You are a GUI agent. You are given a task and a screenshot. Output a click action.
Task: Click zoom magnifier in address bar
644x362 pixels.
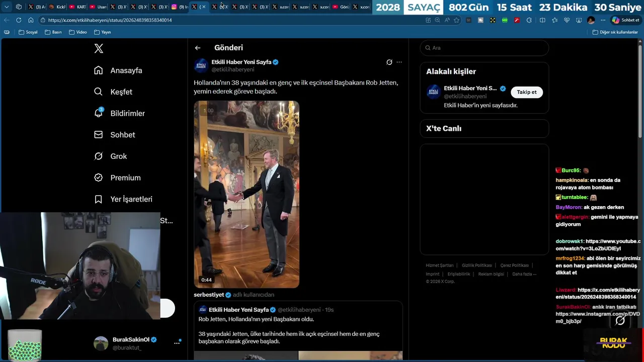(x=438, y=20)
